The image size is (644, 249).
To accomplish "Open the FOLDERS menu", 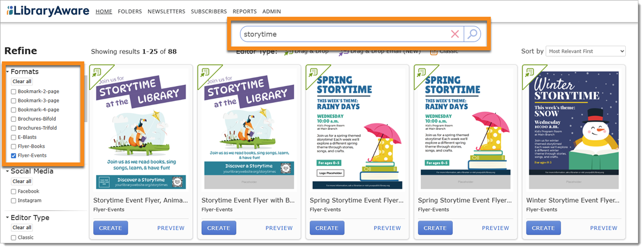I will tap(130, 11).
